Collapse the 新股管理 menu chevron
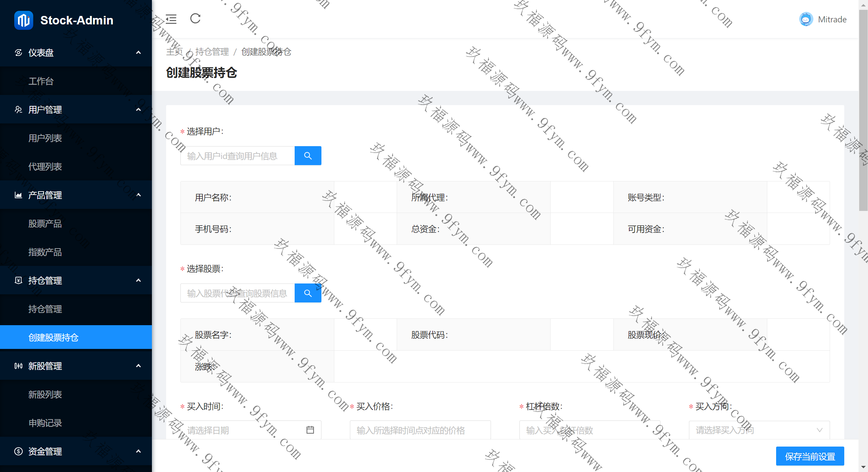Screen dimensions: 868x472 [138, 366]
